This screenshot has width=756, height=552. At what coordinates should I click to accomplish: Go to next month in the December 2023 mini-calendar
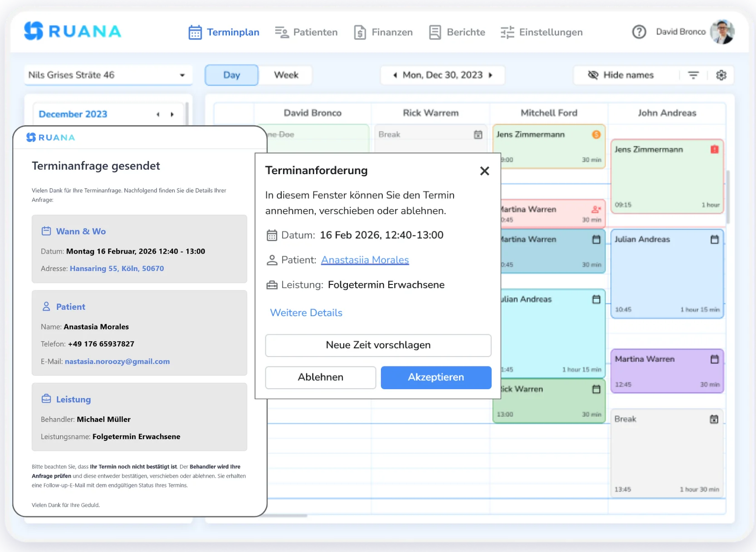[x=172, y=114]
